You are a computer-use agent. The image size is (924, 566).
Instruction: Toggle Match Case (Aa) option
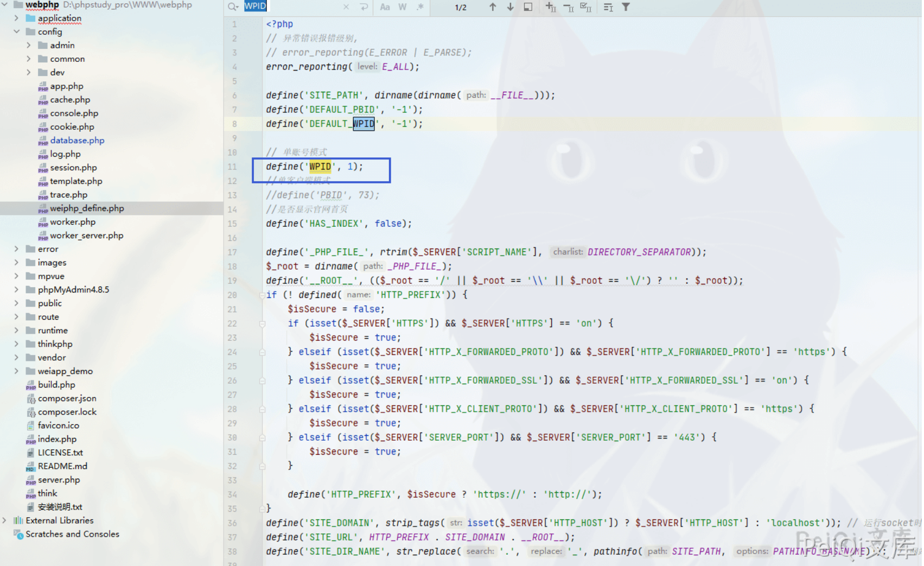(x=385, y=7)
